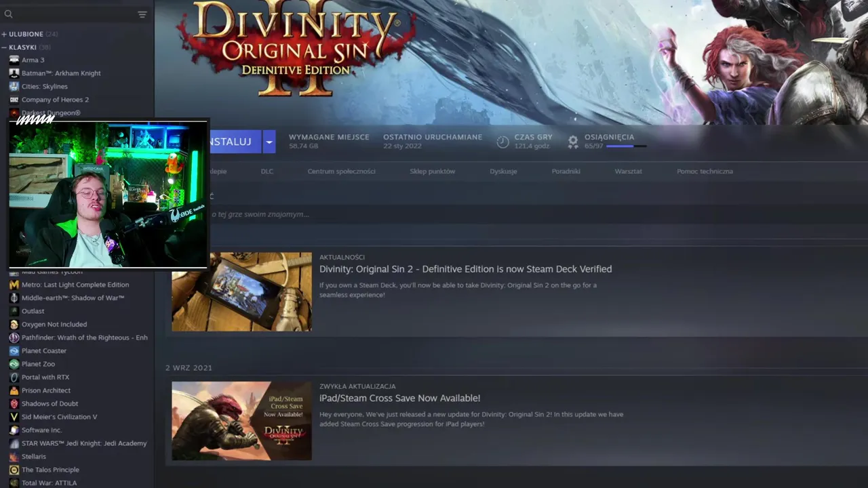
Task: Click the 2 WRZ 2021 date heading
Action: point(189,367)
